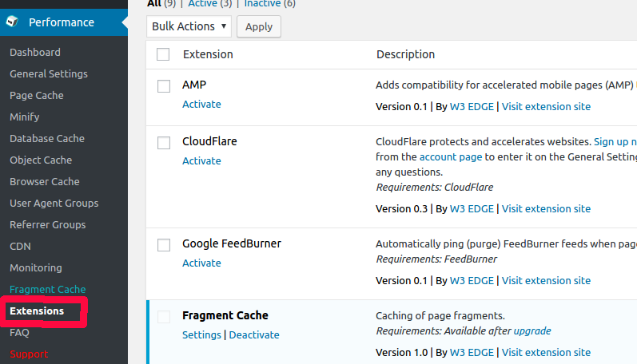Open Fragment Cache sidebar item

click(x=47, y=289)
